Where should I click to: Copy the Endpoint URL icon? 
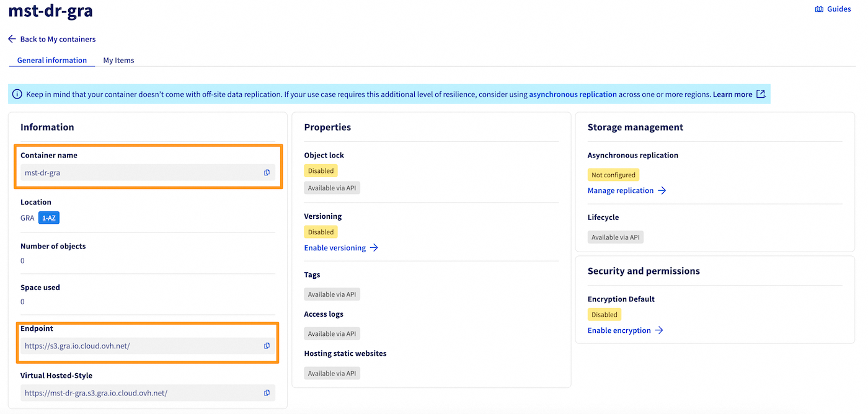click(267, 346)
